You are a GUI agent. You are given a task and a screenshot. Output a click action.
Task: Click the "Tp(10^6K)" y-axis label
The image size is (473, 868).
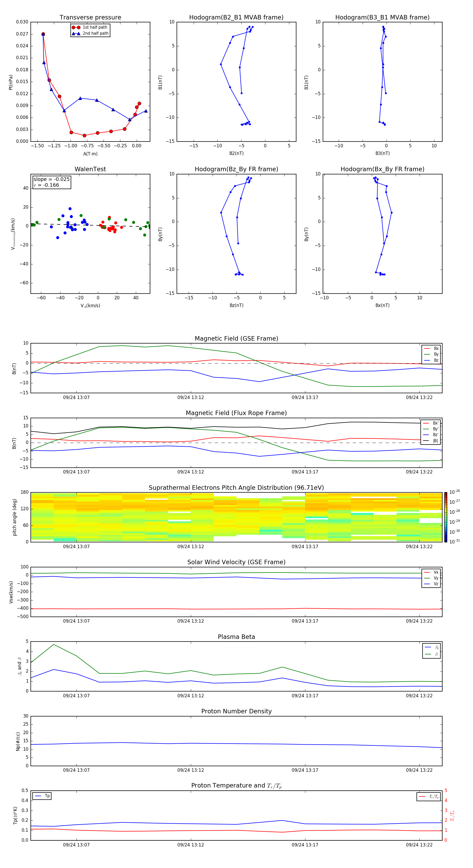[15, 816]
